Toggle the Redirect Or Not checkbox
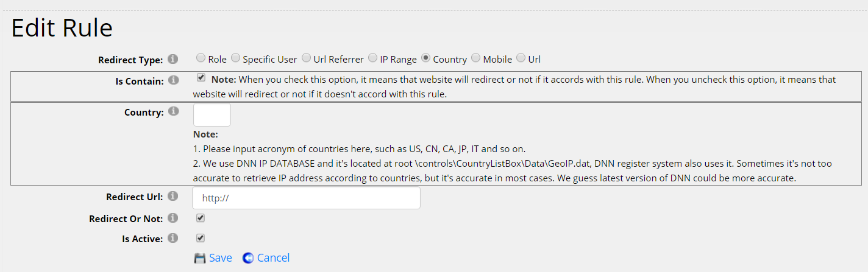The width and height of the screenshot is (868, 272). 201,218
